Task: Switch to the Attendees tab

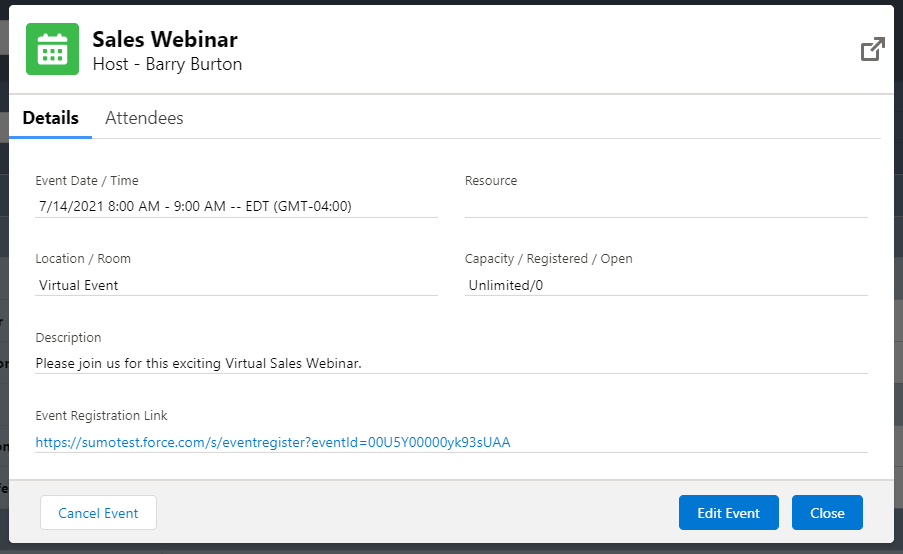Action: coord(144,118)
